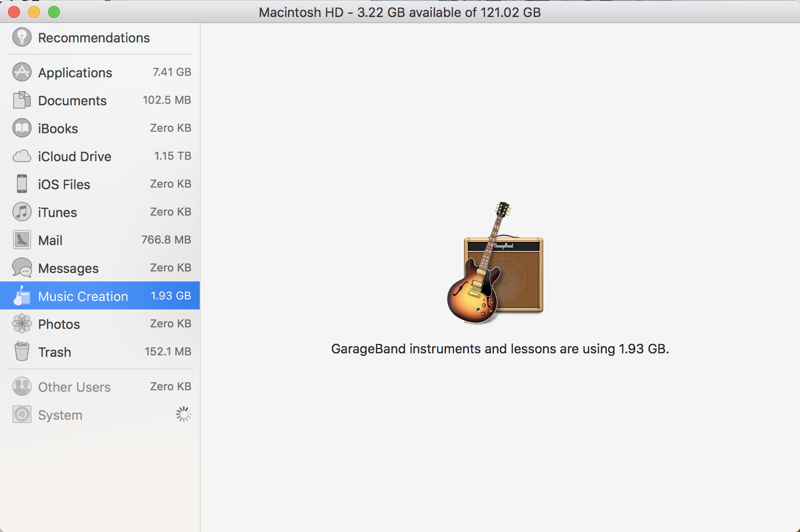Click the Mail size '766.8 MB'
800x532 pixels.
[x=166, y=240]
